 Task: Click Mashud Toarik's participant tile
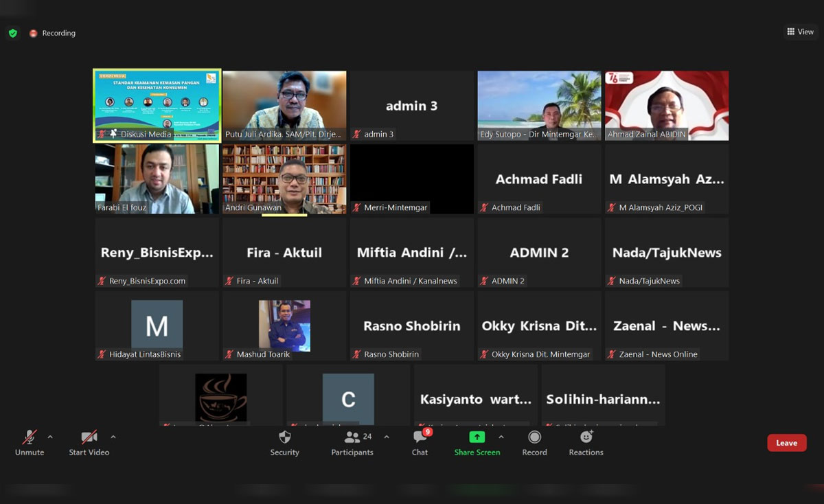(284, 325)
